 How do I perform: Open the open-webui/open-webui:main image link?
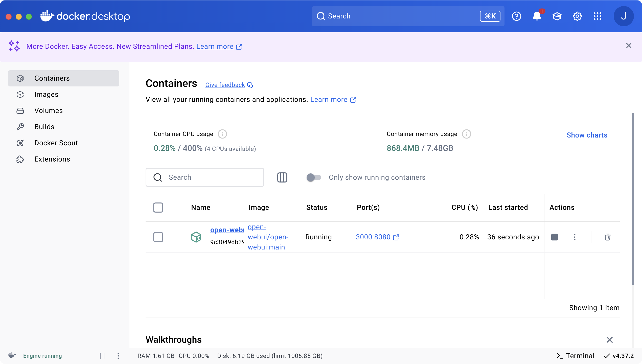point(268,237)
